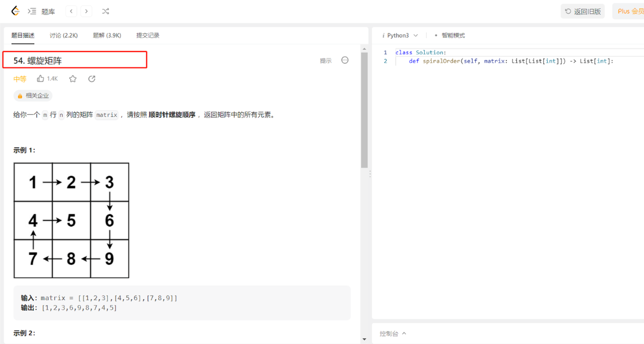Click the 相关企业 locked tag
Image resolution: width=644 pixels, height=344 pixels.
coord(33,95)
